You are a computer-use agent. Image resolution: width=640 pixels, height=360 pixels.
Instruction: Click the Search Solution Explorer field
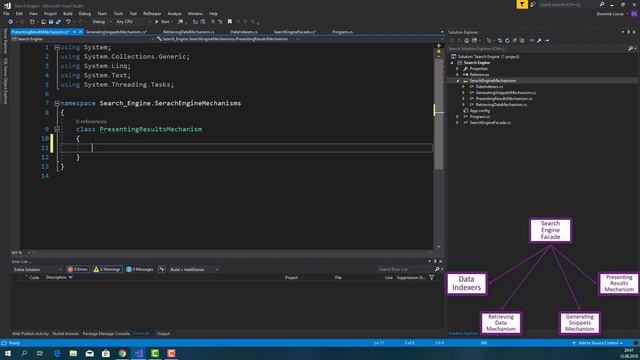tap(537, 49)
